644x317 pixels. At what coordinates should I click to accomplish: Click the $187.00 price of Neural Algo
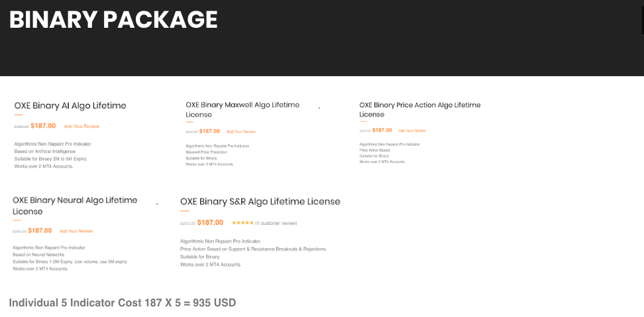40,230
